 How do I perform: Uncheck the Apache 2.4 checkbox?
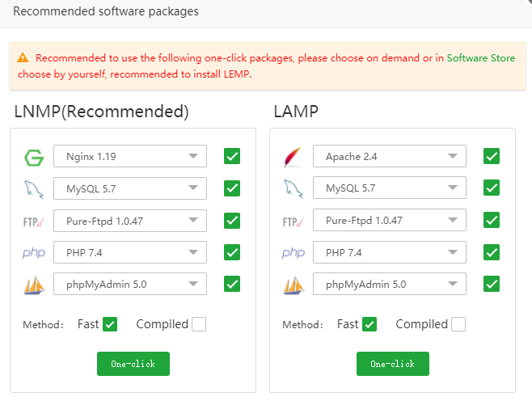click(x=491, y=156)
